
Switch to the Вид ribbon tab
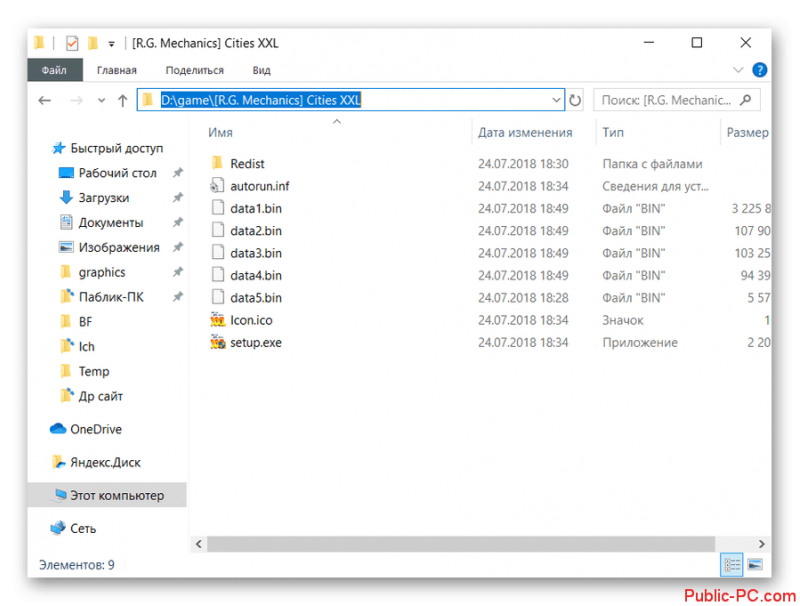[261, 70]
